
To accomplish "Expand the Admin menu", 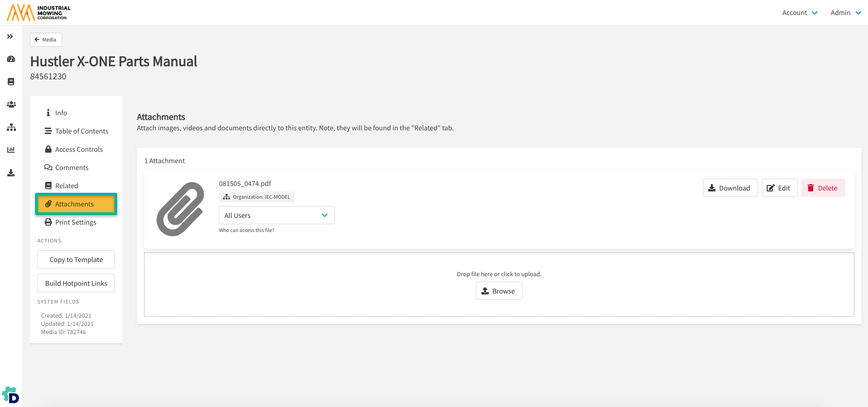I will point(845,13).
